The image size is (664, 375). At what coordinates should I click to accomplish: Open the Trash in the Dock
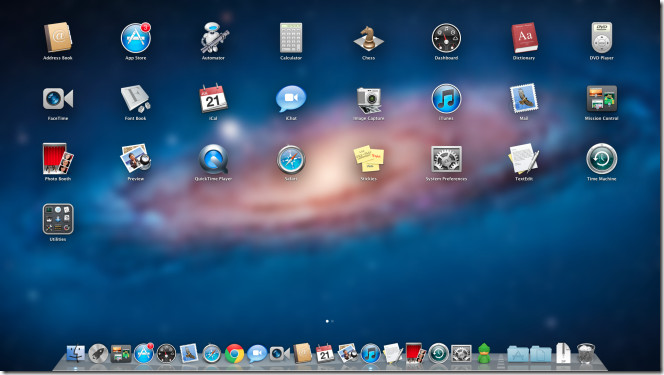(586, 353)
